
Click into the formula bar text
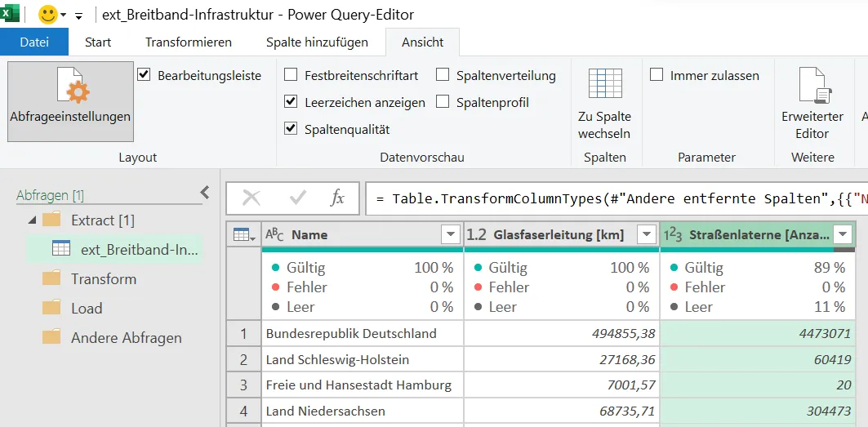click(x=617, y=198)
